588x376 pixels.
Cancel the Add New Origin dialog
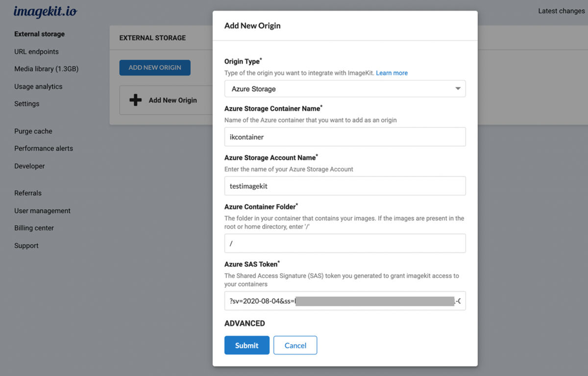coord(295,345)
